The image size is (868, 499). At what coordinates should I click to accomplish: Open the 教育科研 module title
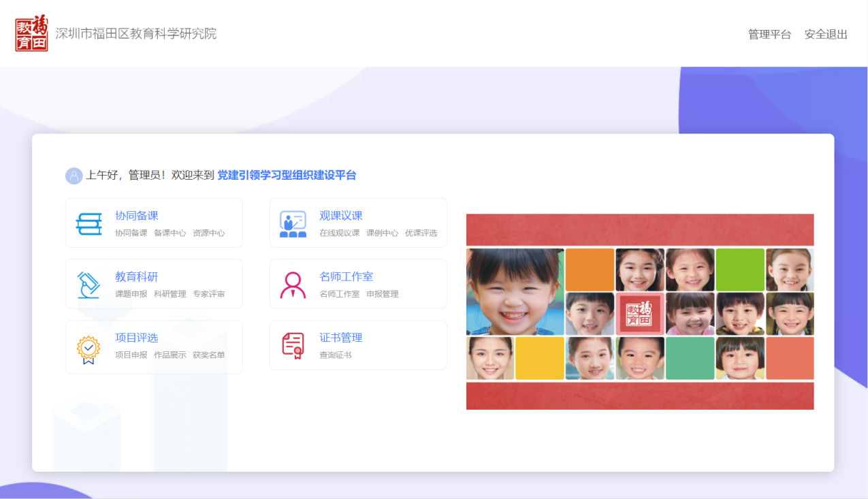pos(137,277)
